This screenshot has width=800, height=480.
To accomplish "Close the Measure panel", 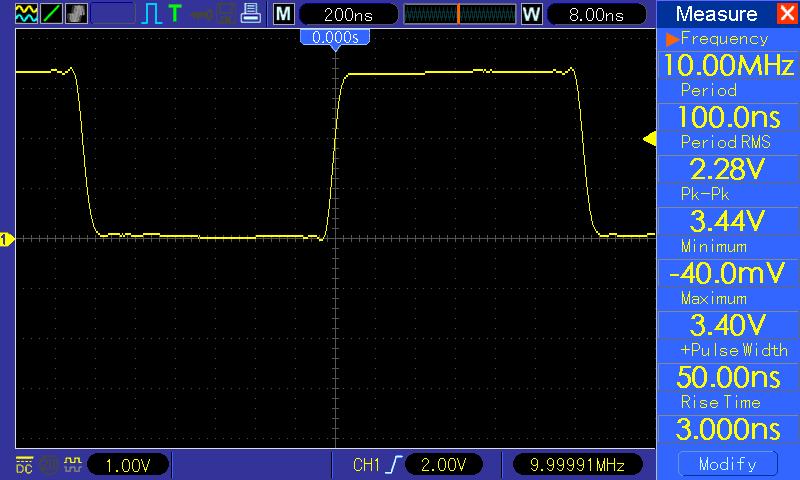I will coord(787,13).
